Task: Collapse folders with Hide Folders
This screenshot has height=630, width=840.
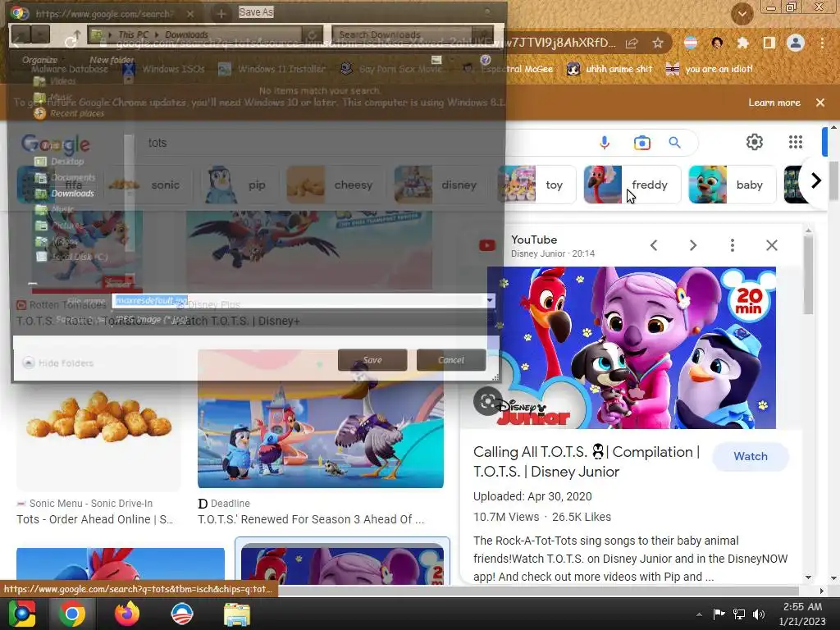Action: point(58,363)
